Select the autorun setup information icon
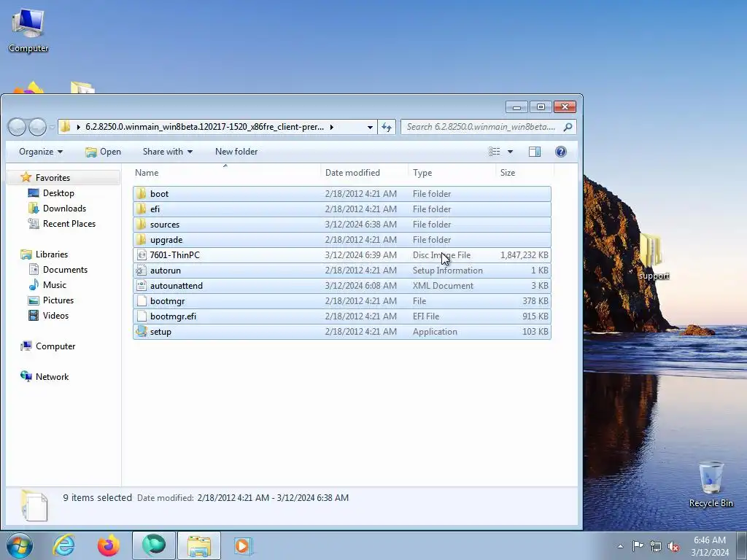The width and height of the screenshot is (747, 560). 141,271
